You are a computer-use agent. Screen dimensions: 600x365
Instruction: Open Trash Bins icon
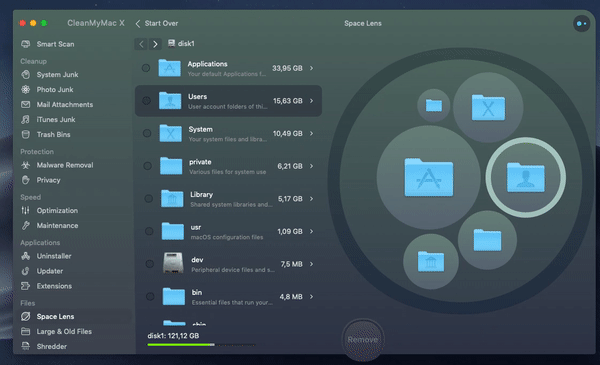tap(26, 134)
